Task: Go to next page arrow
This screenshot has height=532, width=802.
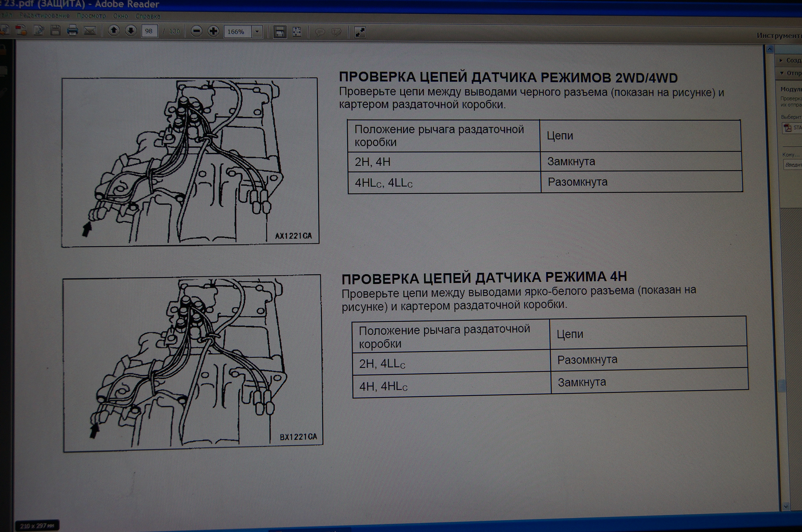Action: click(131, 31)
